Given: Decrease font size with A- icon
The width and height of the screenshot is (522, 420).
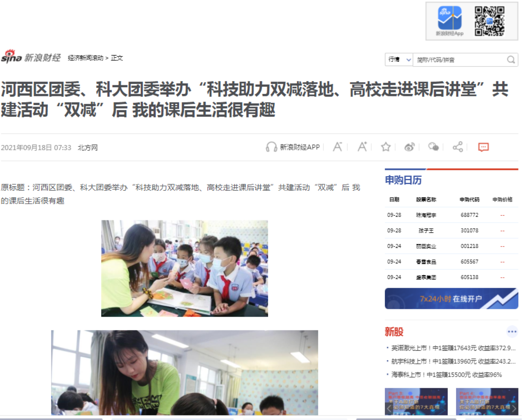Looking at the screenshot, I should tap(338, 147).
